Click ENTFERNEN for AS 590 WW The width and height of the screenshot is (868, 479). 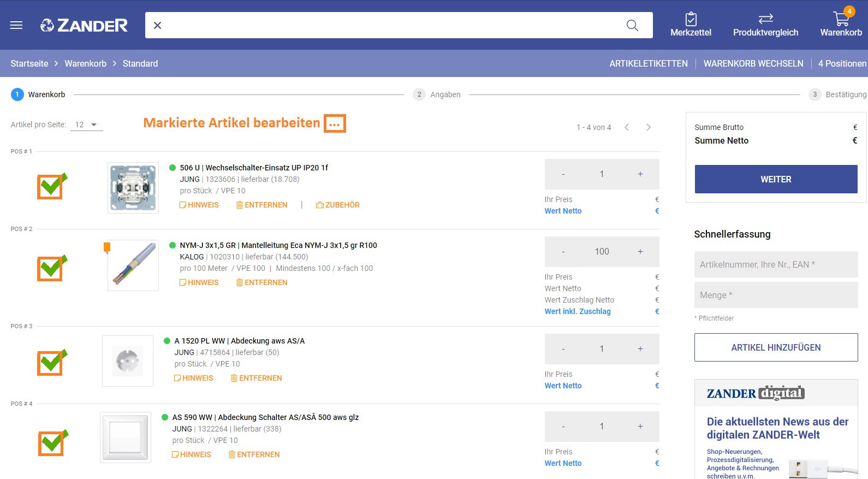254,454
